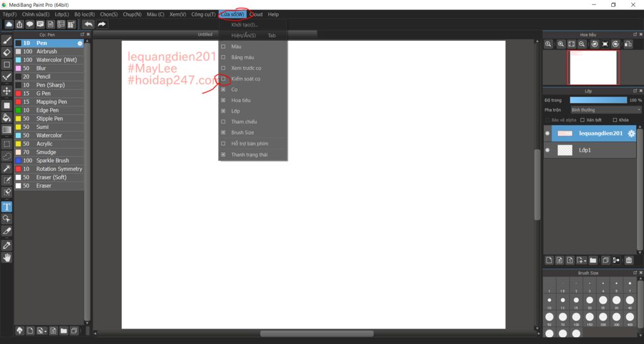644x344 pixels.
Task: Hide the lequangdien201 layer
Action: point(548,133)
